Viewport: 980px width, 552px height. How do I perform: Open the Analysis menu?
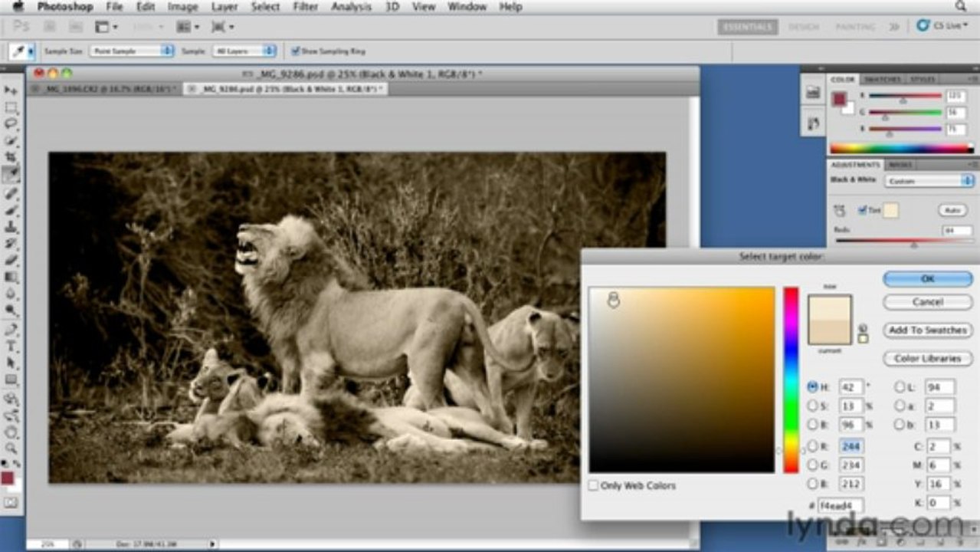pyautogui.click(x=351, y=7)
